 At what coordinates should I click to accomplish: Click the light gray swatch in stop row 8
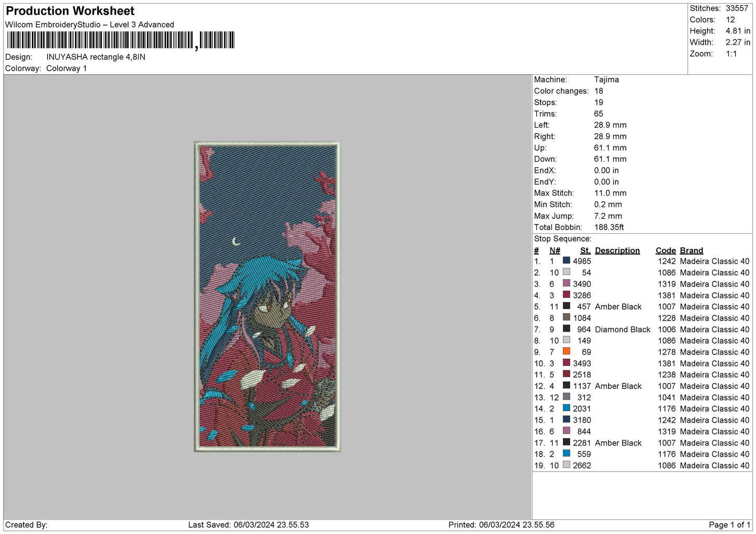[x=566, y=340]
